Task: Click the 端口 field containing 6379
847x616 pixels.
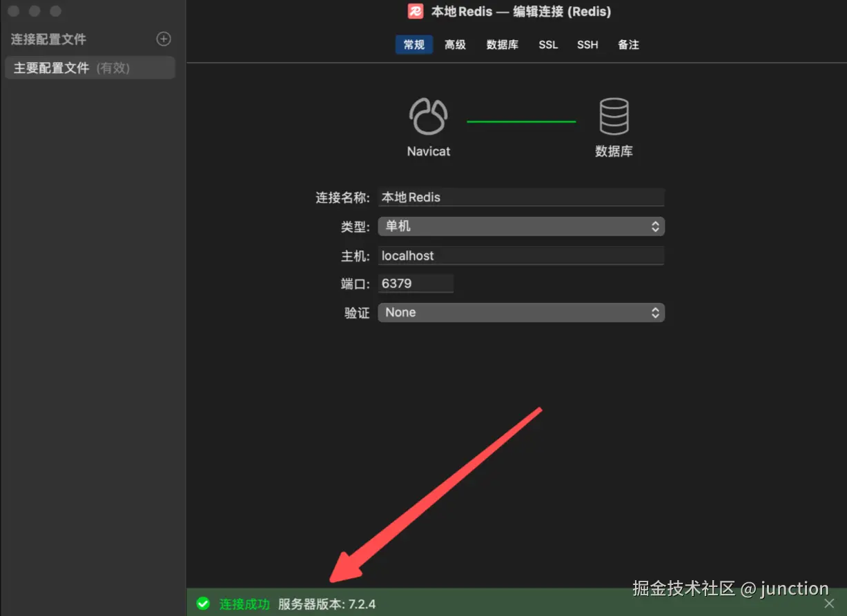Action: [416, 284]
